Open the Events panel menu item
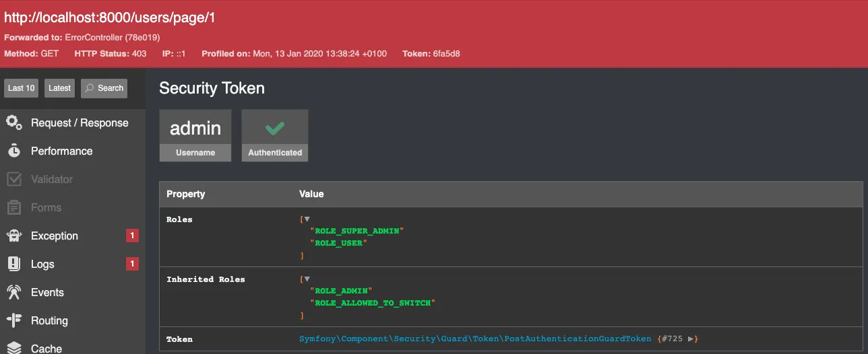The width and height of the screenshot is (868, 354). 47,293
